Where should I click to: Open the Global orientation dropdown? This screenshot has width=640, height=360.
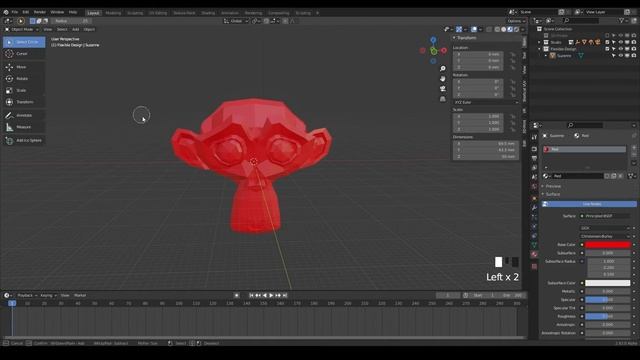tap(236, 21)
